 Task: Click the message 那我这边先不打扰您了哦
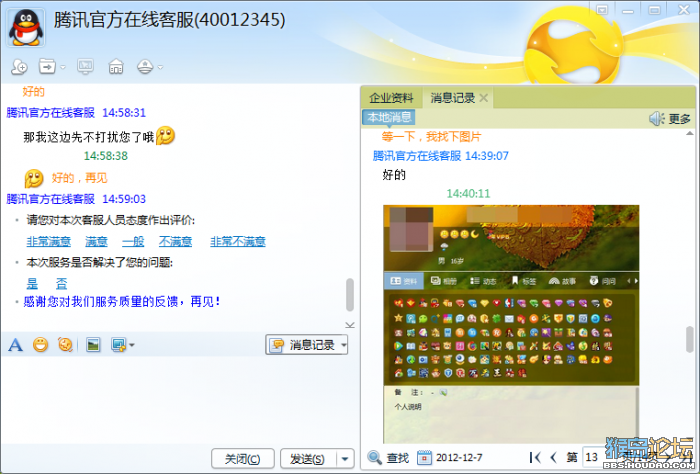[x=88, y=137]
